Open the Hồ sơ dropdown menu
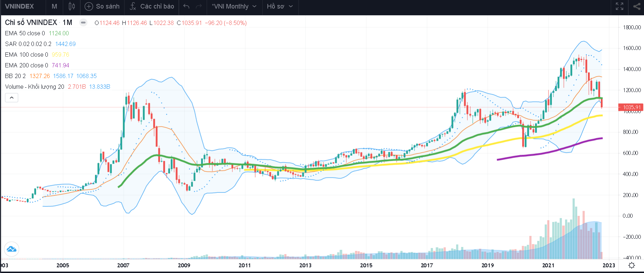 coord(280,6)
